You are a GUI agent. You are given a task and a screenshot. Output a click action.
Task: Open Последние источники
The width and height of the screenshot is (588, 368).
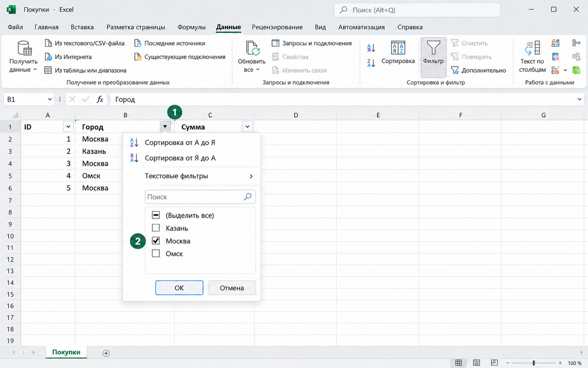[170, 43]
